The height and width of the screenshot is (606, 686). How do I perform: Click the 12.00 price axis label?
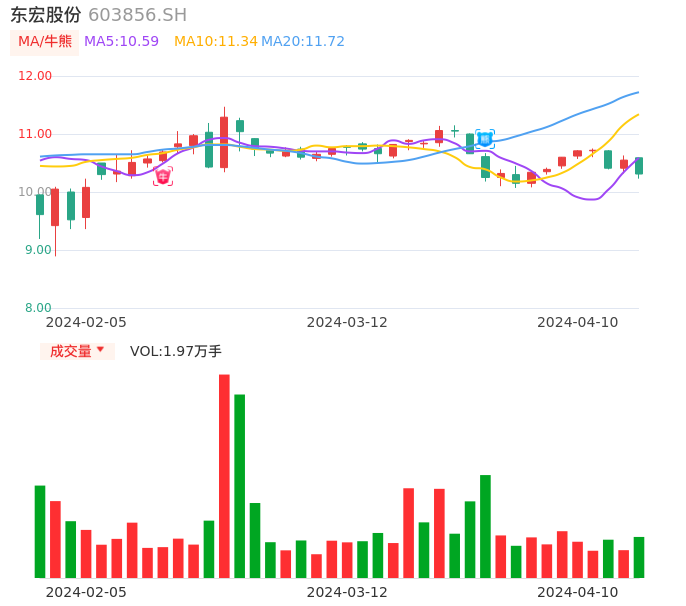(35, 76)
